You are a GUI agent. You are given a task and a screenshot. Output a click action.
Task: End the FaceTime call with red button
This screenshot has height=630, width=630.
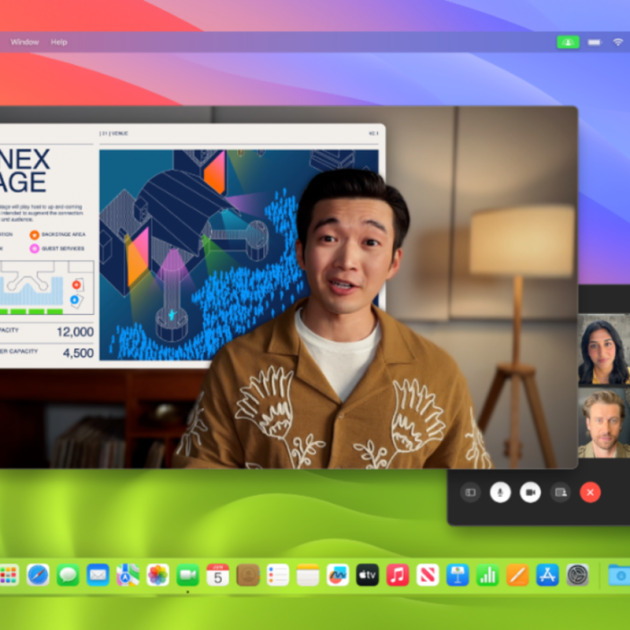point(590,492)
